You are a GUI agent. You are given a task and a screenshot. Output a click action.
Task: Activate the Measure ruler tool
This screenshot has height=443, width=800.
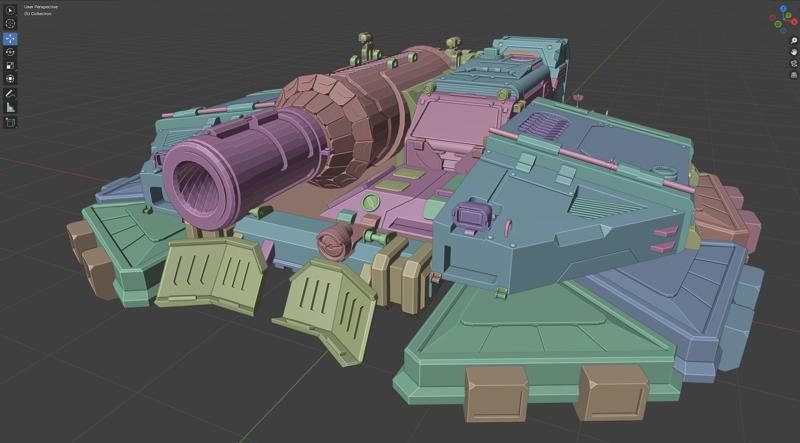10,107
